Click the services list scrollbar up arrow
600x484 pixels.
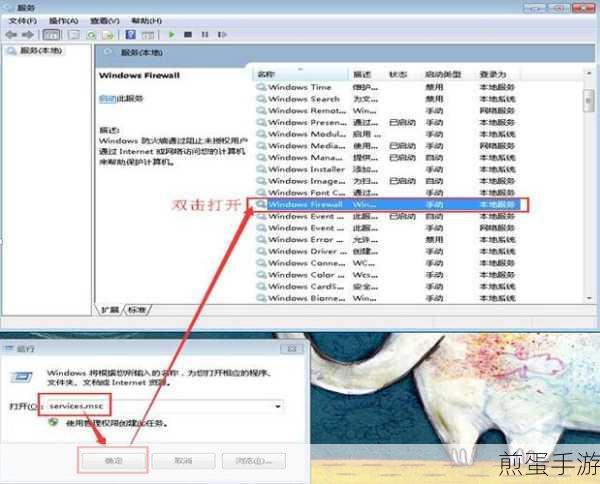(x=589, y=73)
